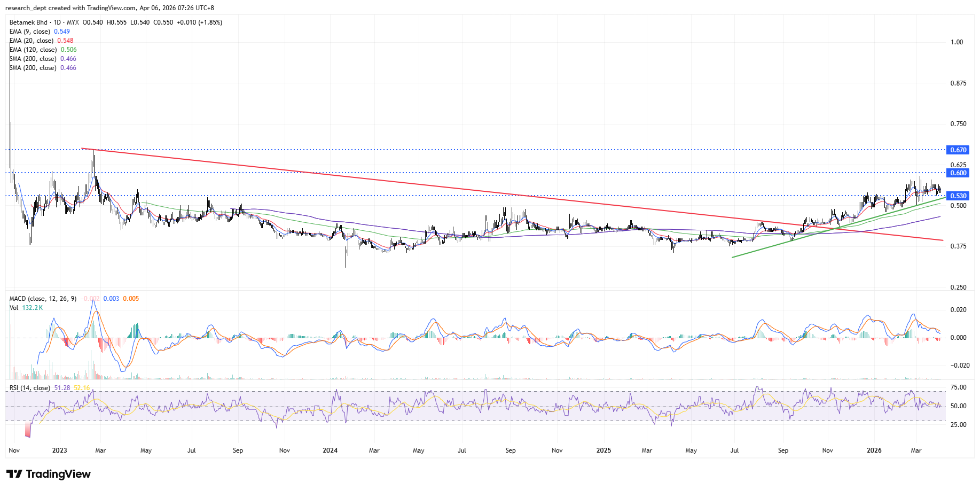The width and height of the screenshot is (980, 490).
Task: Select the RSI (14, close) legend
Action: 30,388
